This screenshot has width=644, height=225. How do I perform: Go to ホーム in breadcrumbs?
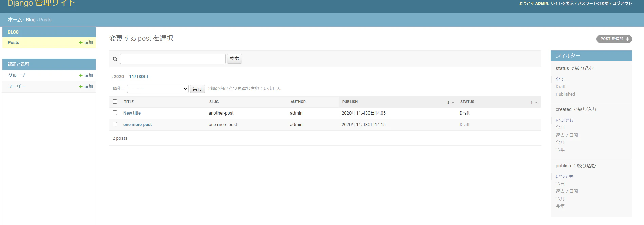15,20
